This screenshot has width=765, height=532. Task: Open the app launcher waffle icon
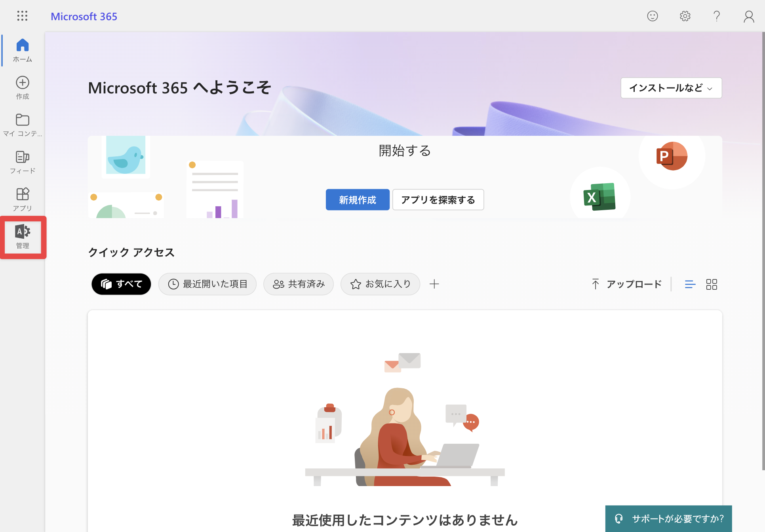[23, 16]
